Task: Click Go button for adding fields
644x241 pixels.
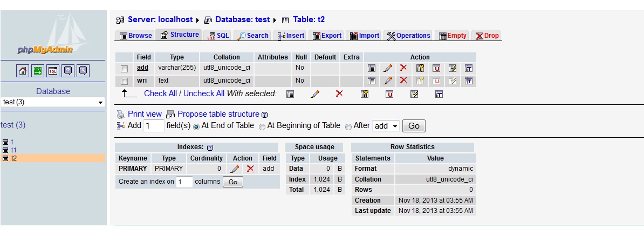Action: tap(414, 126)
